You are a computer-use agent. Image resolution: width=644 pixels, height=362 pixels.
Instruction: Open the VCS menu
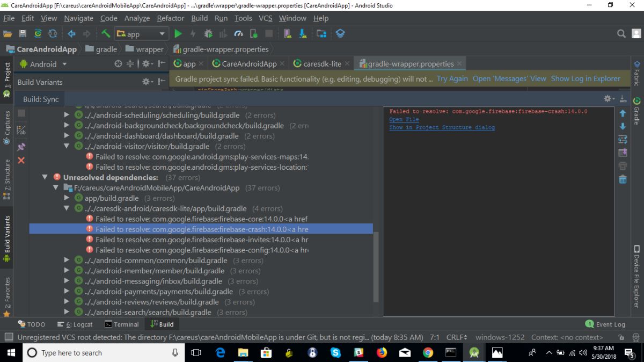[266, 18]
